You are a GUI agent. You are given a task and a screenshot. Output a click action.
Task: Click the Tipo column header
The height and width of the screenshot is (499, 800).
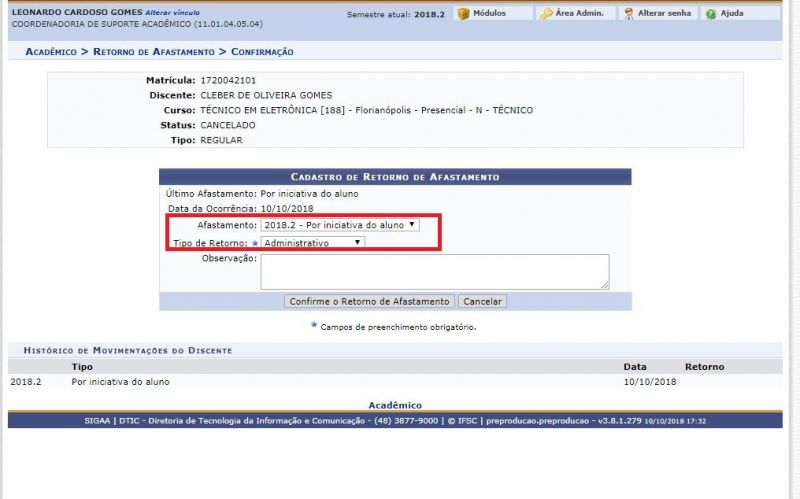click(x=82, y=367)
